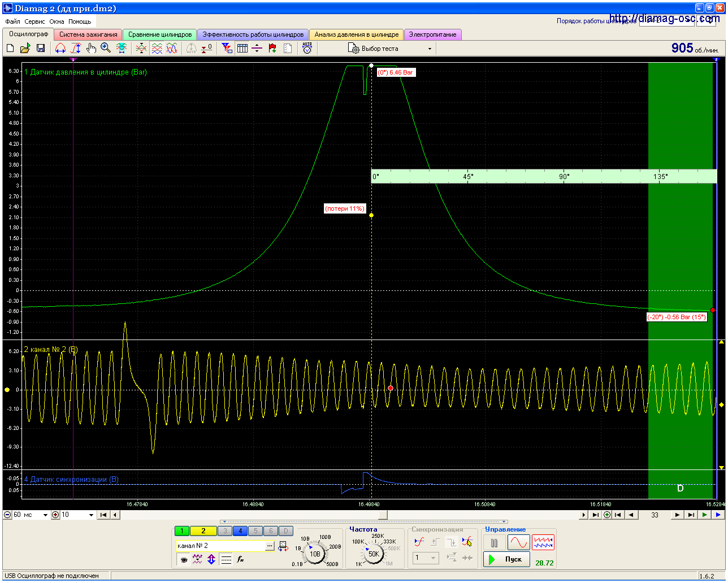
Task: Open a file with the folder icon
Action: [25, 49]
